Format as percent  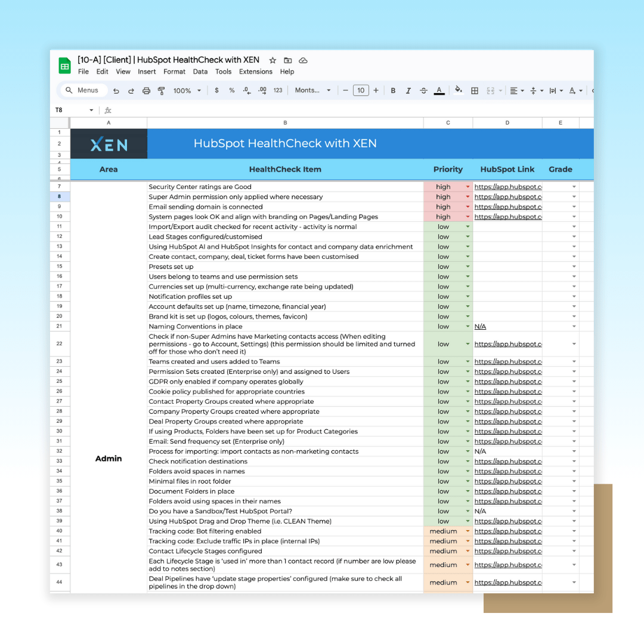(x=231, y=91)
